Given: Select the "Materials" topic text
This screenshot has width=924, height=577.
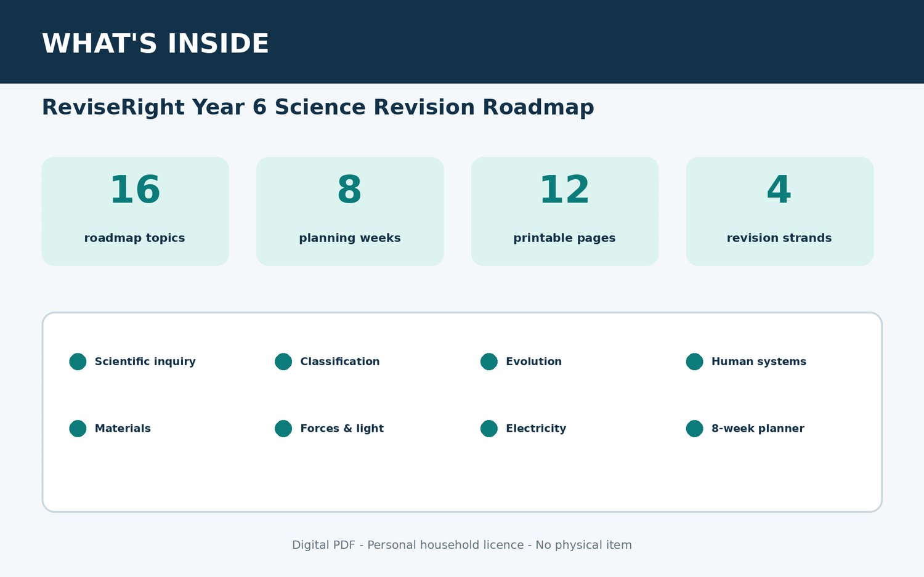Looking at the screenshot, I should click(x=123, y=429).
